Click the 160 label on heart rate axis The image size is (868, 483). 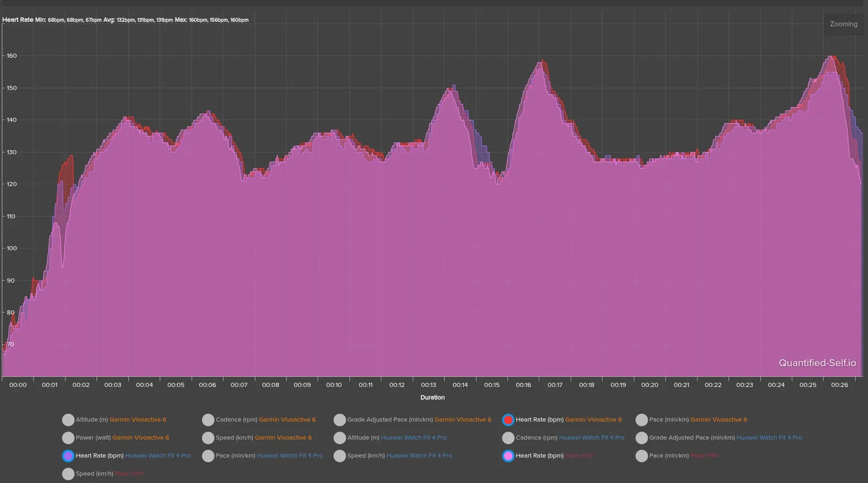tap(12, 56)
